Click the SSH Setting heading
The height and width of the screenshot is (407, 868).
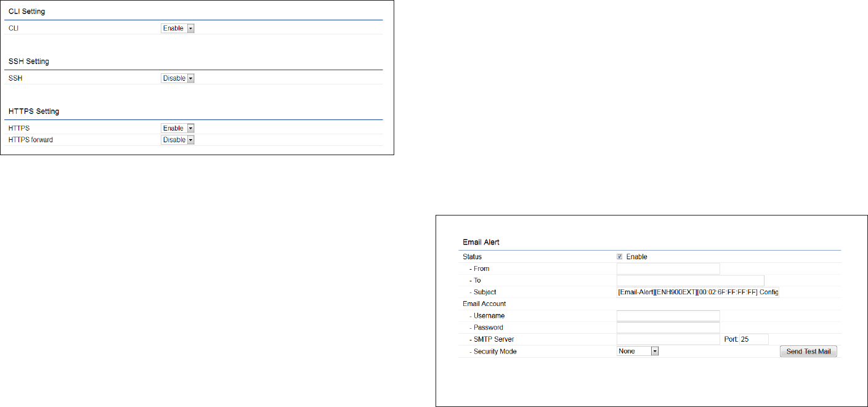click(x=28, y=62)
